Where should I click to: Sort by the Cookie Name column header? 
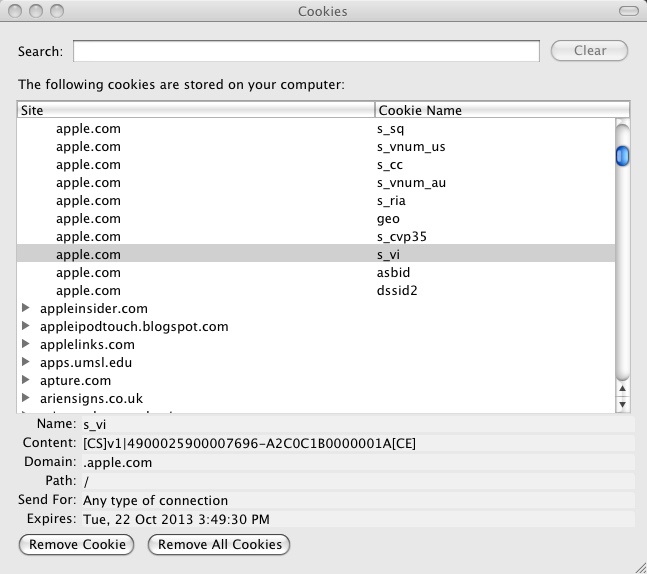500,110
